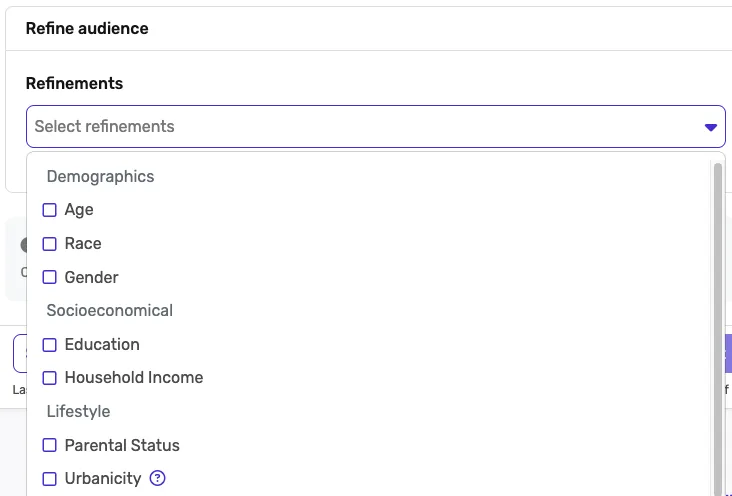Click the dropdown list vertical scrollbar
The image size is (732, 496).
pyautogui.click(x=717, y=320)
